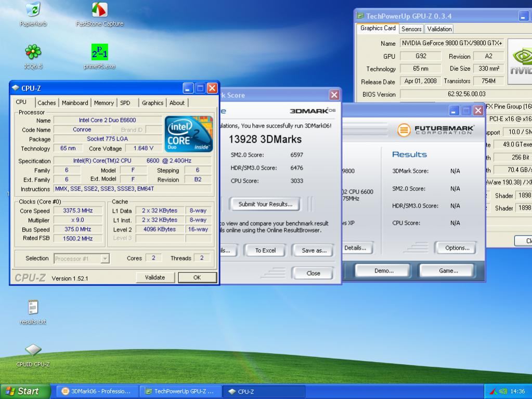Click the Validate button in CPU-Z
Image resolution: width=532 pixels, height=399 pixels.
tap(155, 277)
